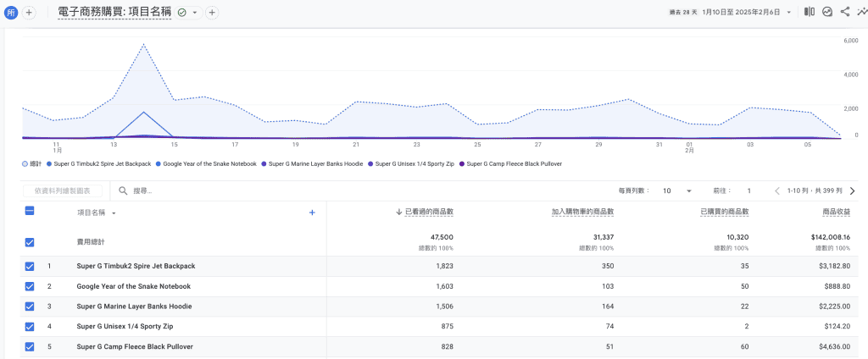Toggle 總計 legend item in chart
Screen dimensions: 868x359
tap(32, 163)
